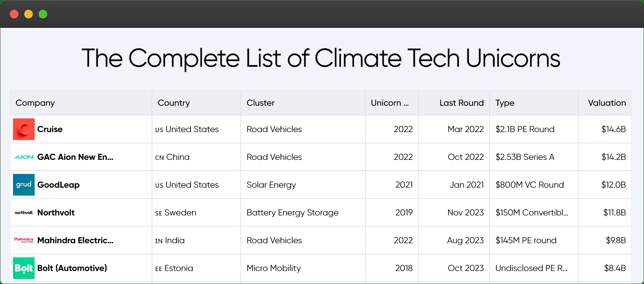Click the green maximize window button
Screen dimensions: 644x284
tap(43, 14)
